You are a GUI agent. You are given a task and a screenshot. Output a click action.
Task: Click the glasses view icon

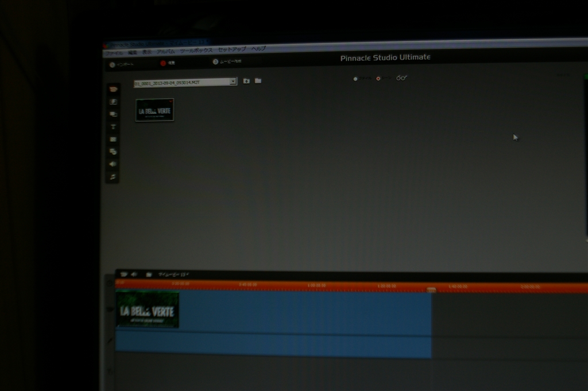pos(401,78)
